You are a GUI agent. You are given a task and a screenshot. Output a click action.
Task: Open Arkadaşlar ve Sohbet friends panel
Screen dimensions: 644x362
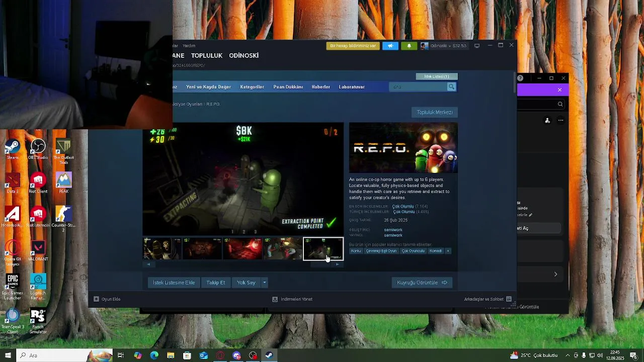488,299
